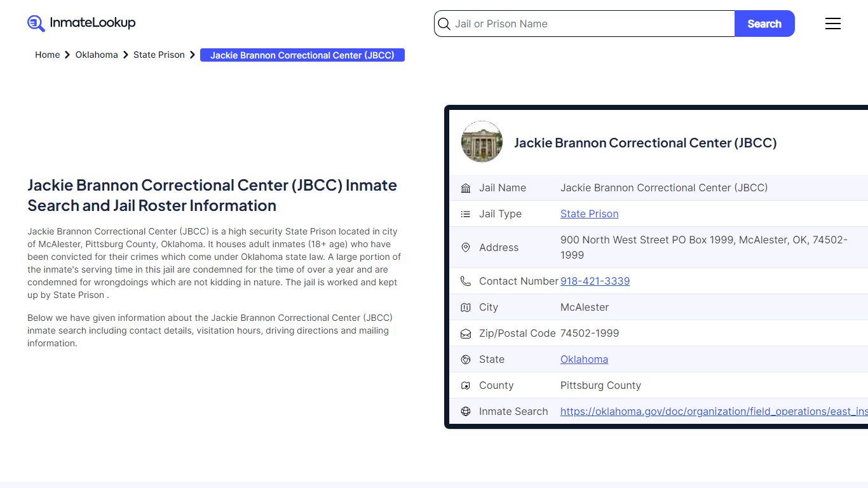
Task: Click the Jail Name value in the table
Action: pyautogui.click(x=664, y=188)
